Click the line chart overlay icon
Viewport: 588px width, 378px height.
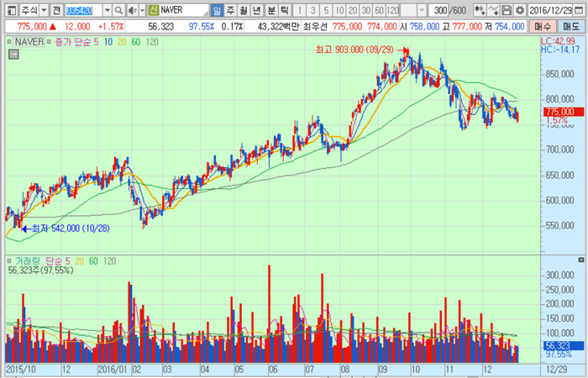pos(492,9)
